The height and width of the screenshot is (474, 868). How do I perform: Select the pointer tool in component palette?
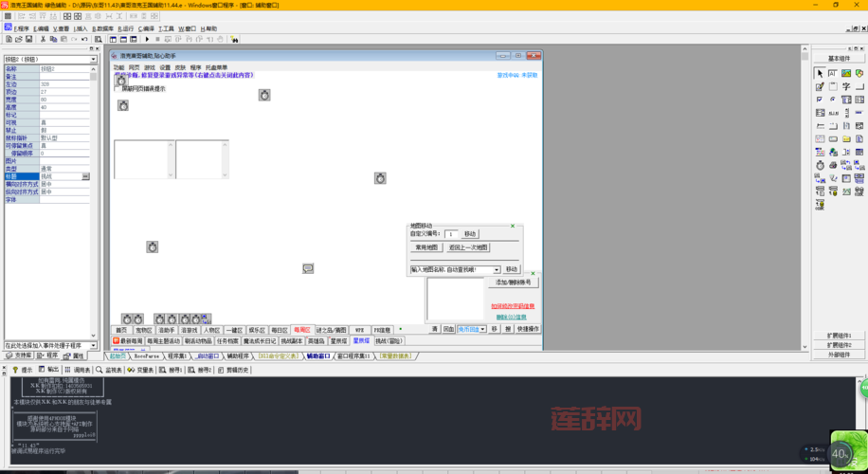coord(819,73)
